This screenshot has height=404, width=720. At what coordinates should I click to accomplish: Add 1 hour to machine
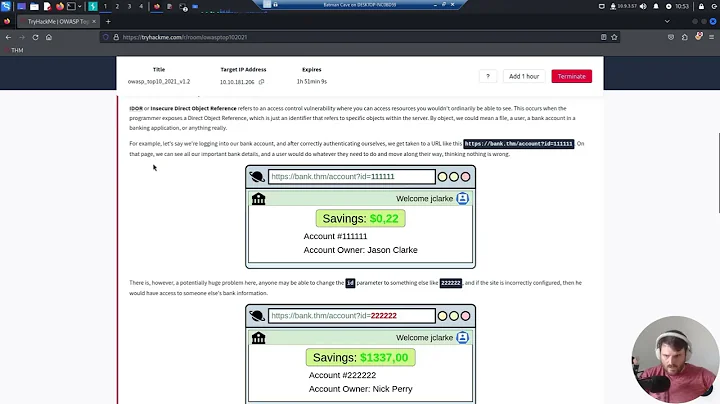coord(524,76)
